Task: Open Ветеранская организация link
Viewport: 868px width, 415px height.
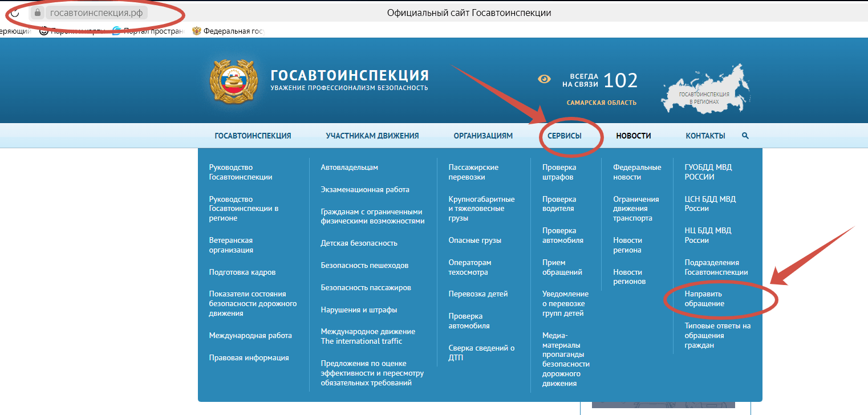Action: click(231, 245)
